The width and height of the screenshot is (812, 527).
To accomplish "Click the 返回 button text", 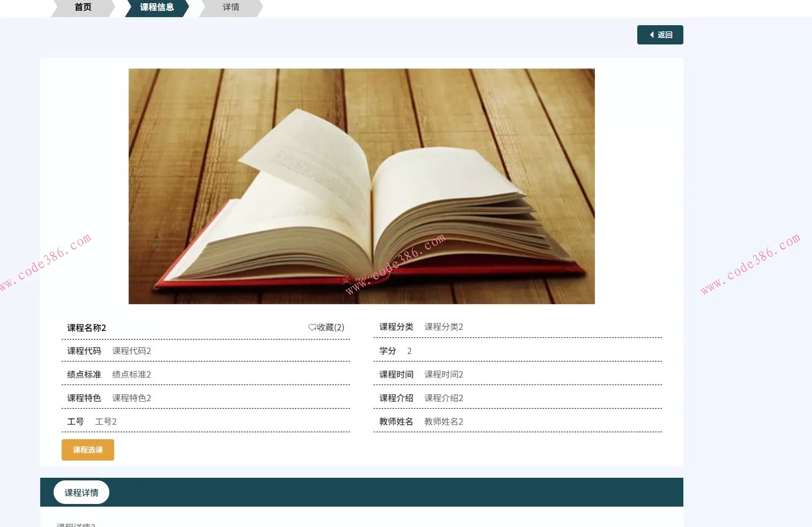I will pos(665,35).
